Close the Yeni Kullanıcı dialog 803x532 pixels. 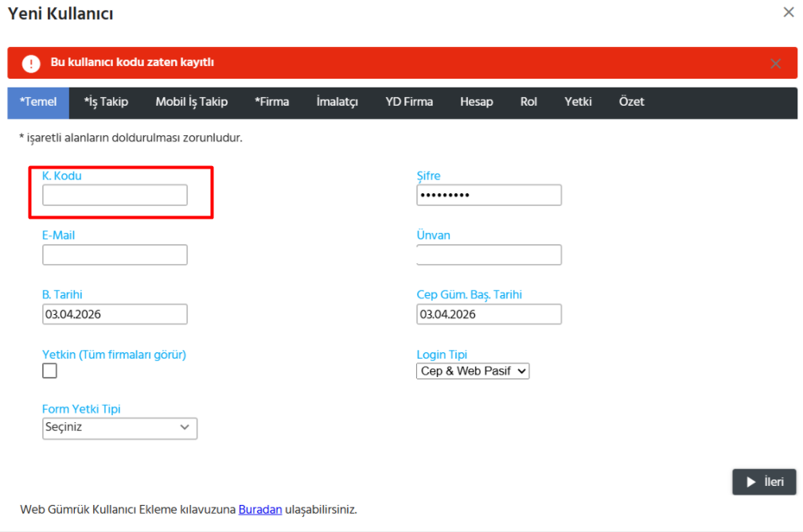(788, 13)
